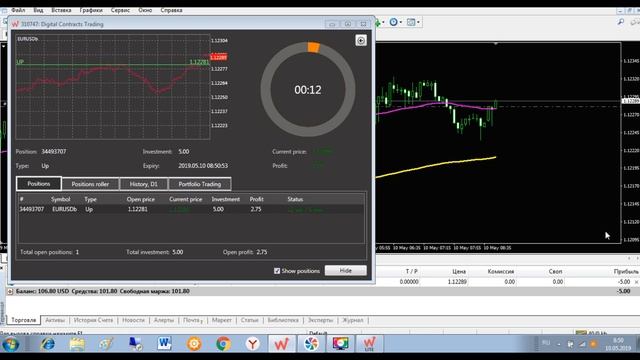Click the orange tray icon beside the clock
The height and width of the screenshot is (360, 640).
tap(593, 344)
